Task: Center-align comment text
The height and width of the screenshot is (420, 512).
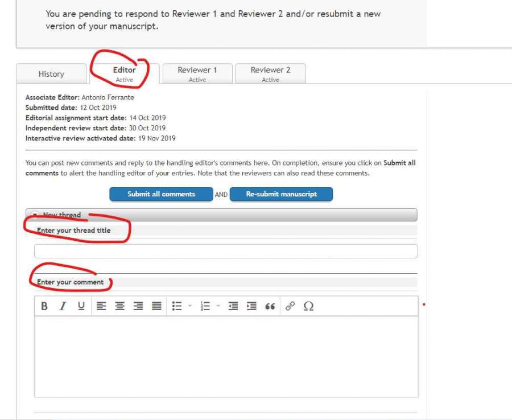Action: (120, 306)
